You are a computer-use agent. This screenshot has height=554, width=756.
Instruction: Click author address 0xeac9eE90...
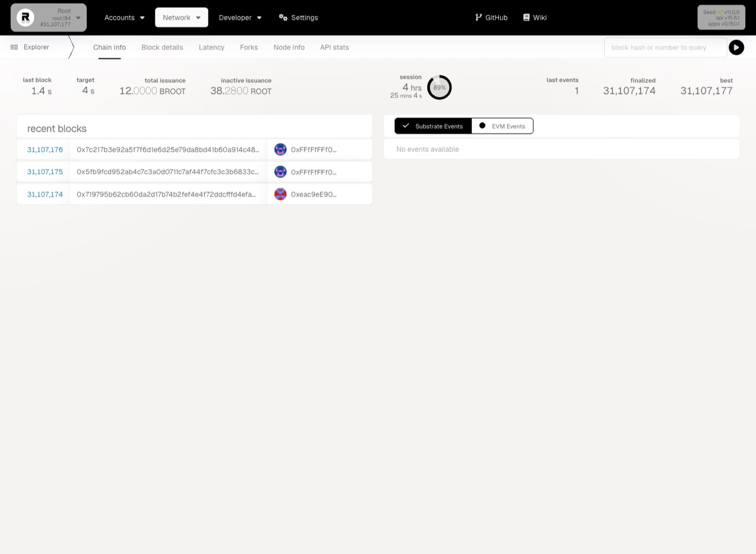coord(314,194)
